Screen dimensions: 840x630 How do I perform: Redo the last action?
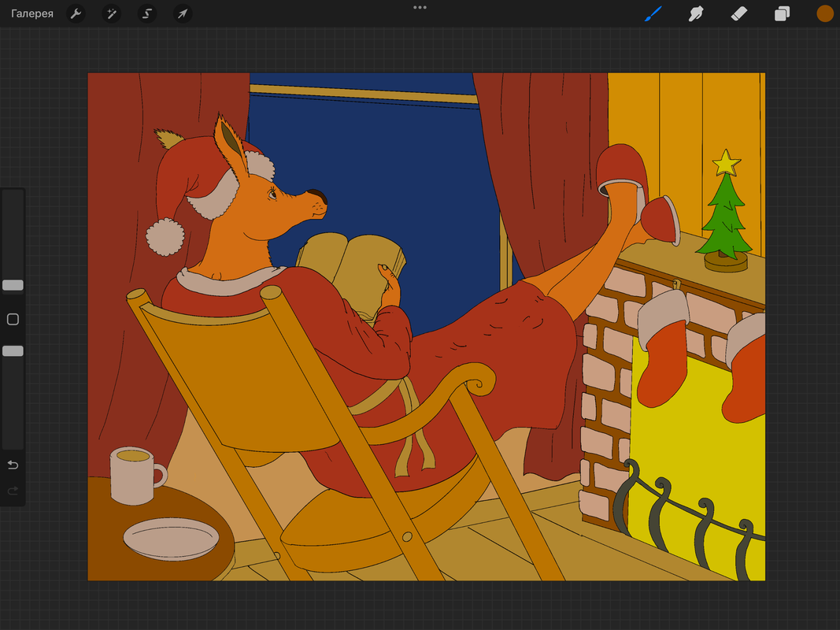[x=13, y=491]
